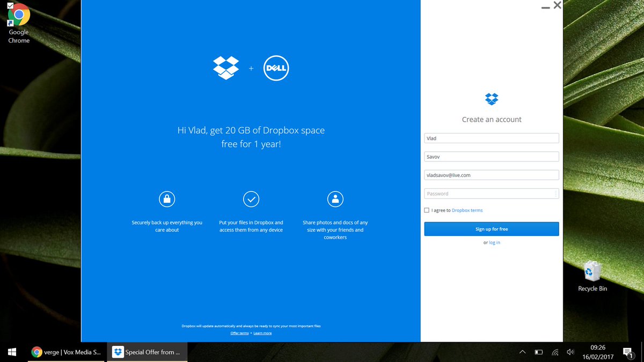Show hidden system tray icons
Image resolution: width=644 pixels, height=362 pixels.
tap(522, 352)
